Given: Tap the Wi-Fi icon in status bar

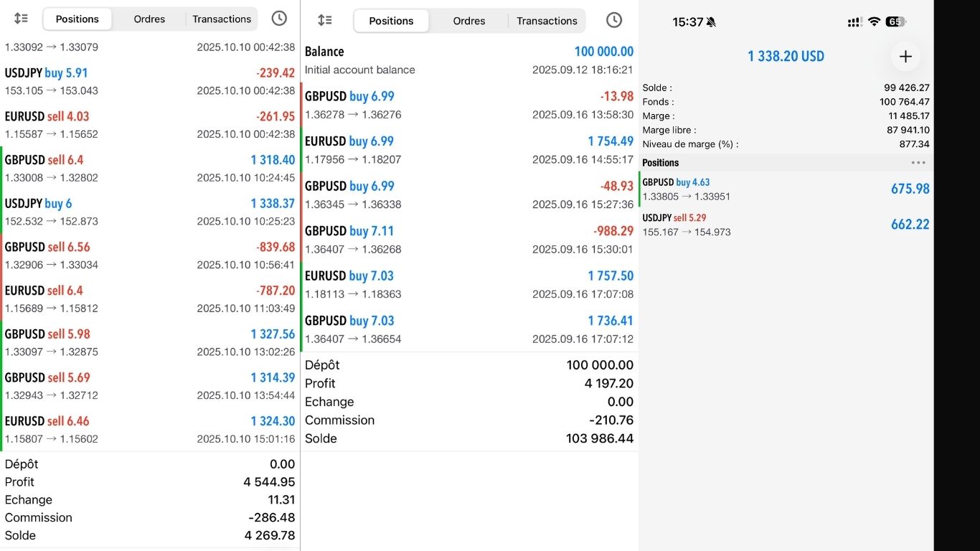Looking at the screenshot, I should 874,22.
